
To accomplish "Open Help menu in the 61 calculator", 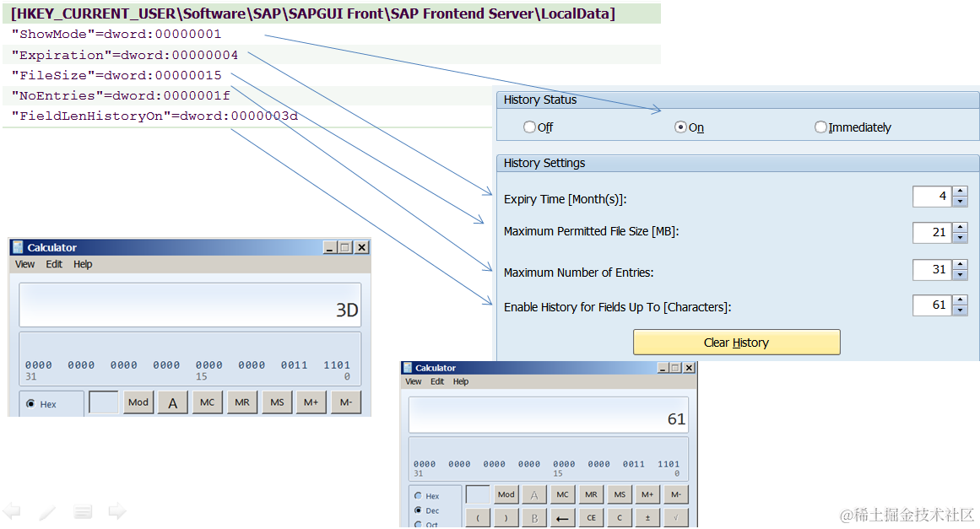I will [461, 381].
